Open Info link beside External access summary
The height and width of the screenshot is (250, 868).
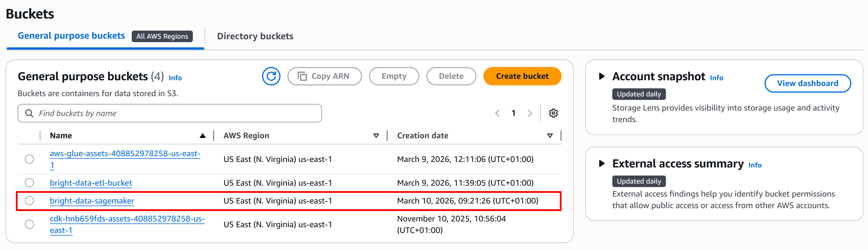[x=755, y=165]
